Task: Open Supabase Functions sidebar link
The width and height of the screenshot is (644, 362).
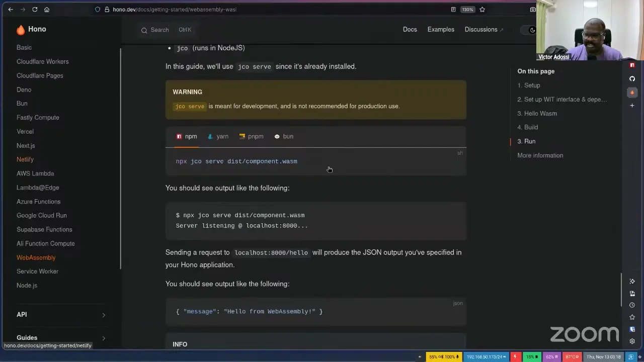Action: point(44,230)
